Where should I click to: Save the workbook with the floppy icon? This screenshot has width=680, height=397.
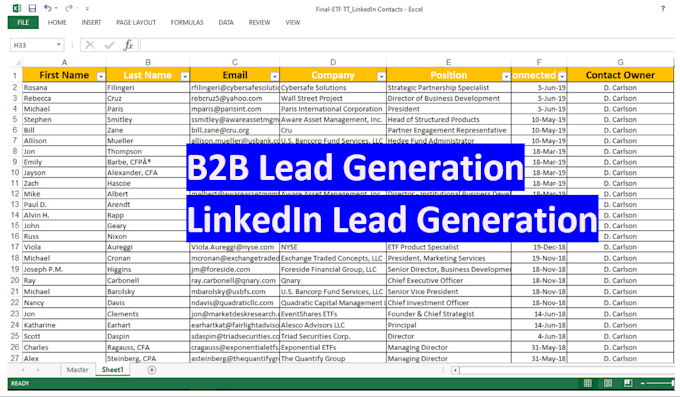click(32, 8)
